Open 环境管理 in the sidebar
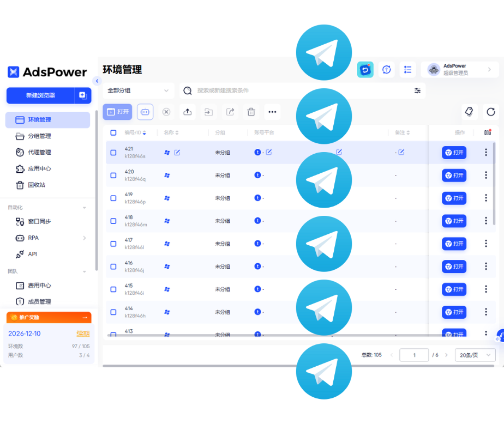The height and width of the screenshot is (424, 504). coord(47,120)
